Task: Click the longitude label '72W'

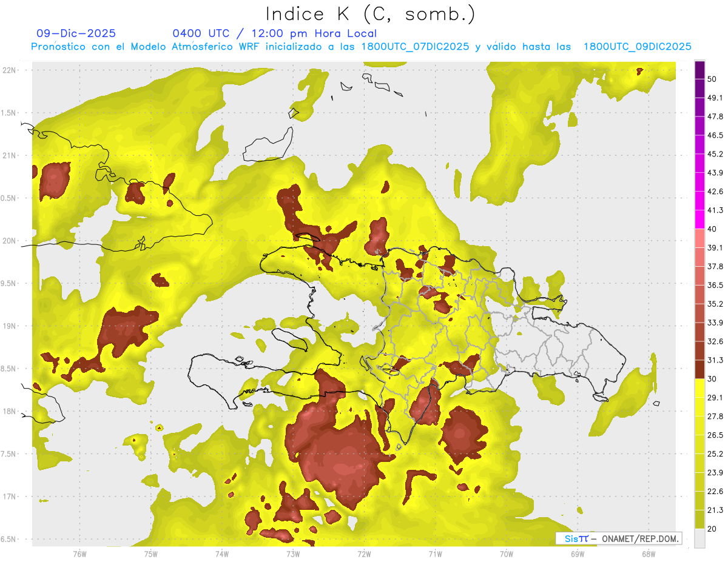Action: pos(364,554)
